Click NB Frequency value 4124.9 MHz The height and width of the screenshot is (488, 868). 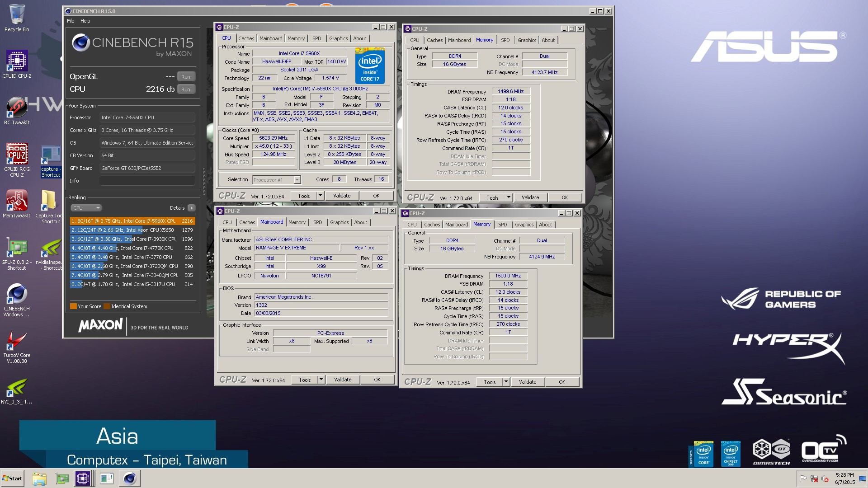click(542, 257)
